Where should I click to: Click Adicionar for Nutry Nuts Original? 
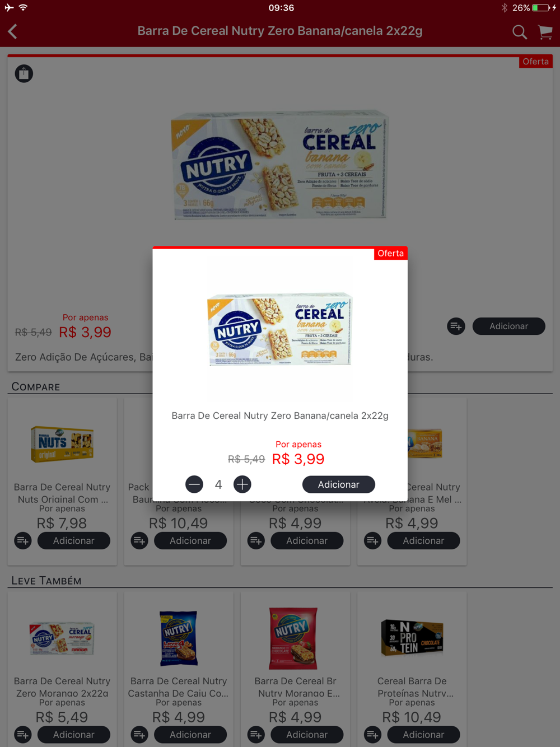click(74, 541)
